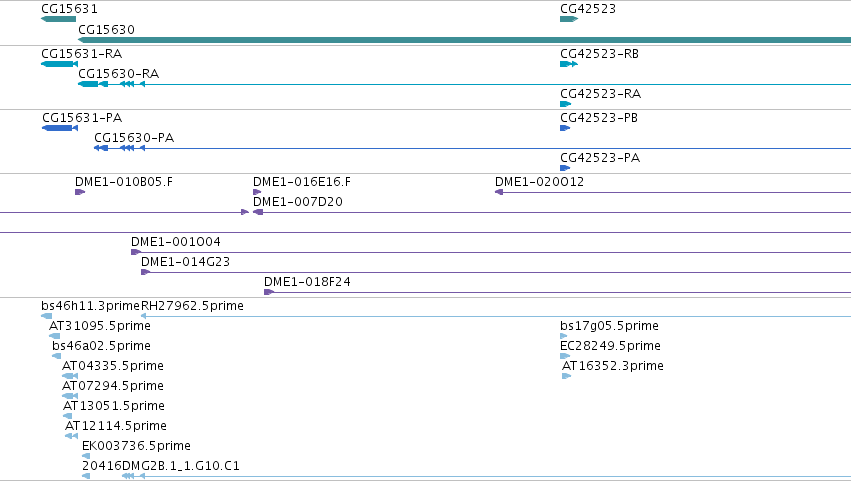
Task: Click the DME1-020O12 feature label
Action: (539, 182)
